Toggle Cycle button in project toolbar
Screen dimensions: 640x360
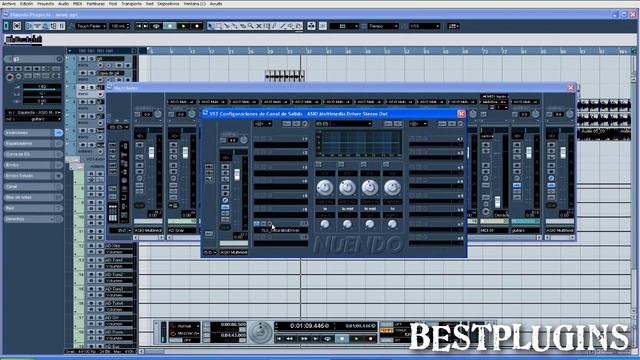[x=156, y=26]
